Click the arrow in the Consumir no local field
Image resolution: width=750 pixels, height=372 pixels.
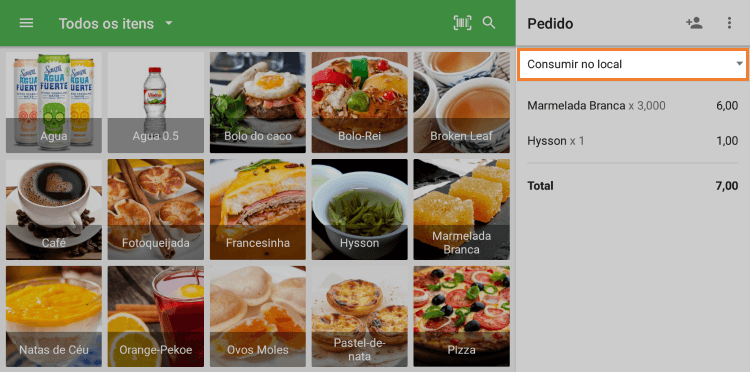point(739,64)
